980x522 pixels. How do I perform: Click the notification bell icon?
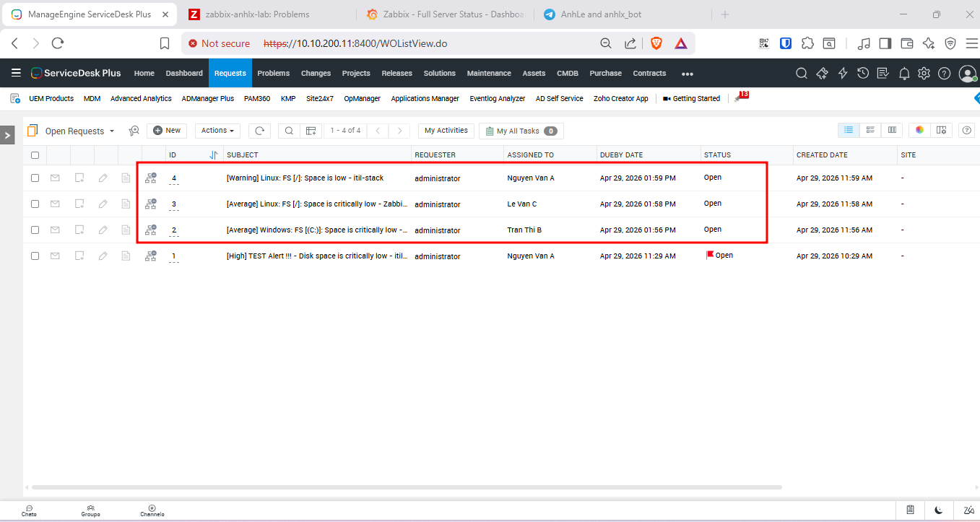click(903, 74)
